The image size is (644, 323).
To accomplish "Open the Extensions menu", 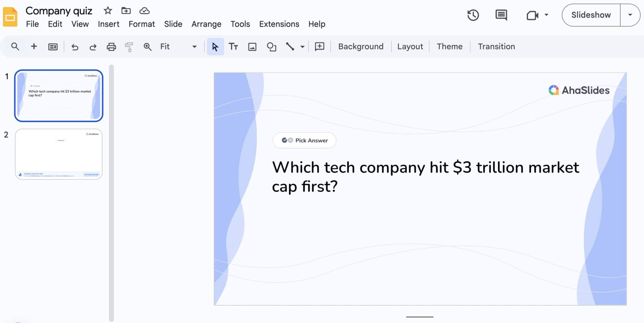I will tap(279, 24).
